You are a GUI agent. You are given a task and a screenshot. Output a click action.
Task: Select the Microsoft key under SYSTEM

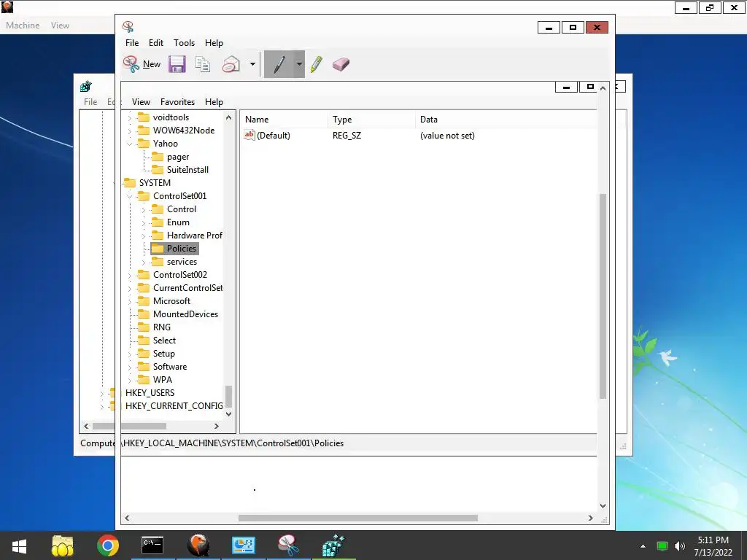(x=171, y=301)
